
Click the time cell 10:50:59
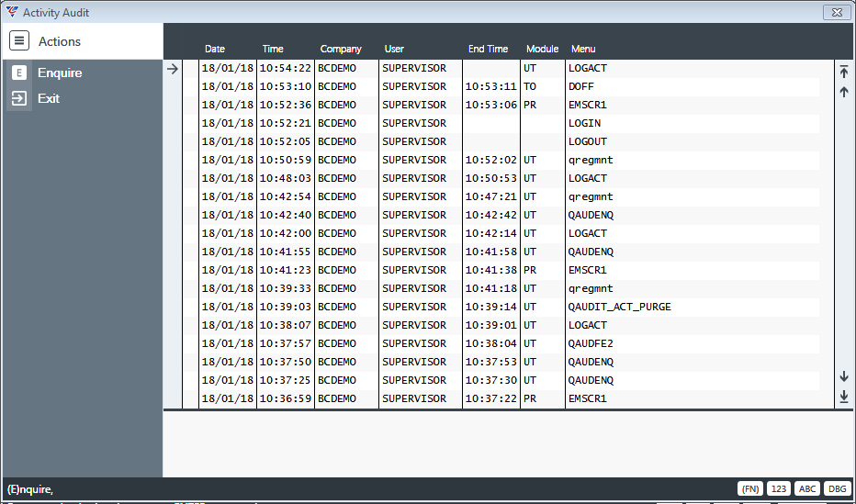click(x=285, y=160)
